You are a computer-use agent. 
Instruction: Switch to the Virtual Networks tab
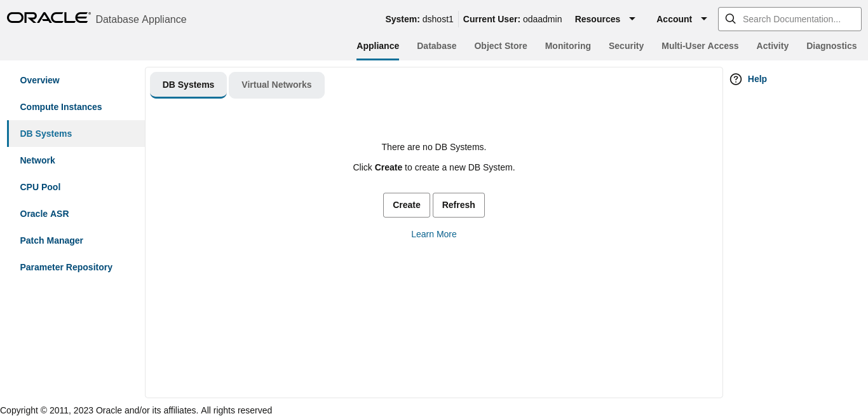tap(276, 85)
